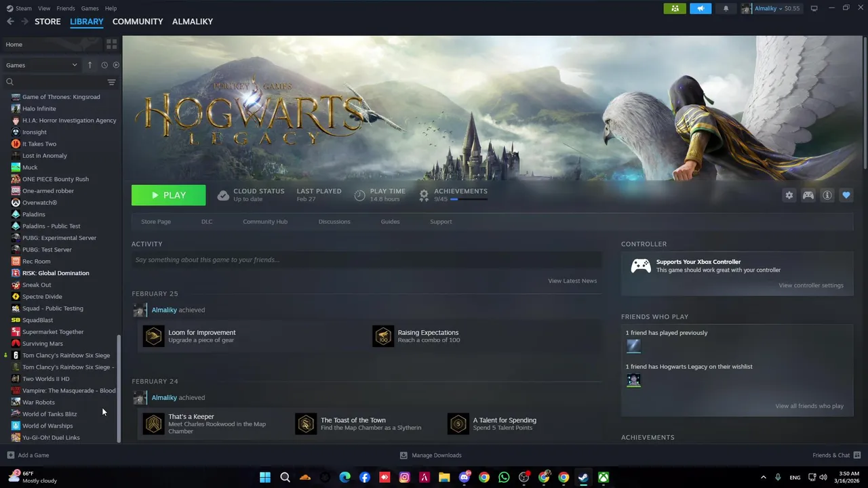Open The Toast of the Town achievement icon
The height and width of the screenshot is (488, 868).
(306, 424)
